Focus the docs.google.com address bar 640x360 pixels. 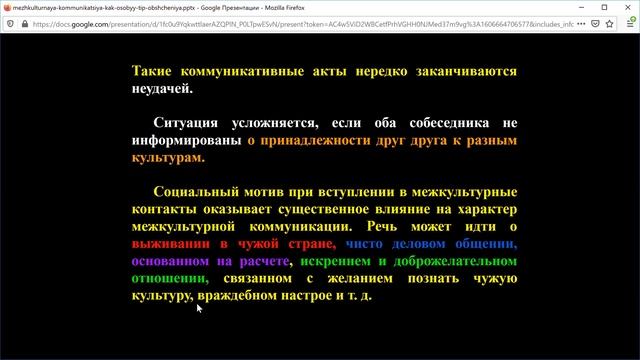[303, 24]
